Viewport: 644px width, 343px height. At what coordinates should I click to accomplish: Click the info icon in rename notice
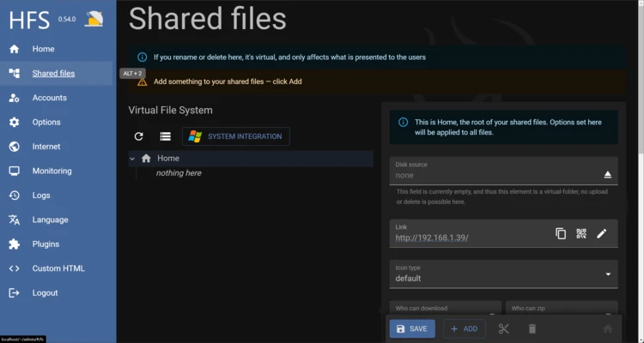(142, 57)
